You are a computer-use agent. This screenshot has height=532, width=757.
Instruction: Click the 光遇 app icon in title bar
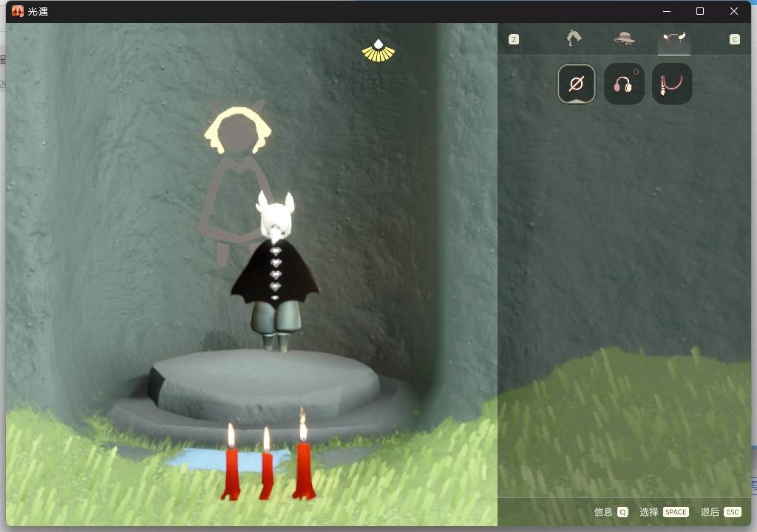pyautogui.click(x=18, y=11)
